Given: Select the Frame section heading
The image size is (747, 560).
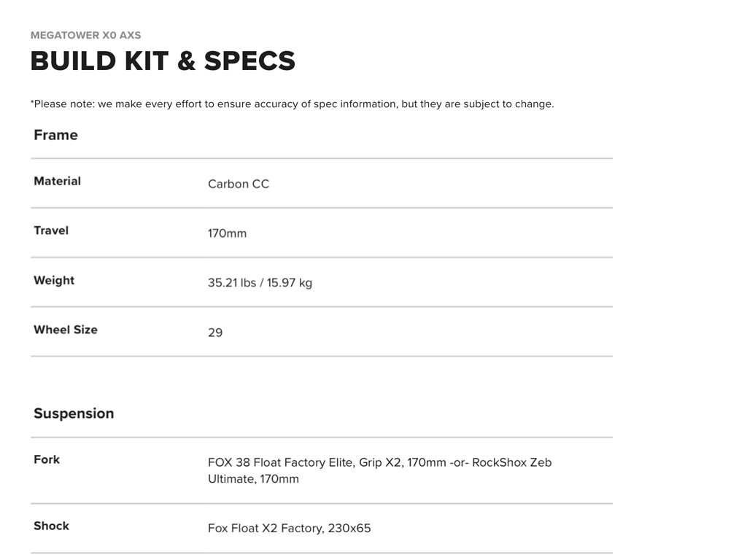Looking at the screenshot, I should tap(55, 135).
